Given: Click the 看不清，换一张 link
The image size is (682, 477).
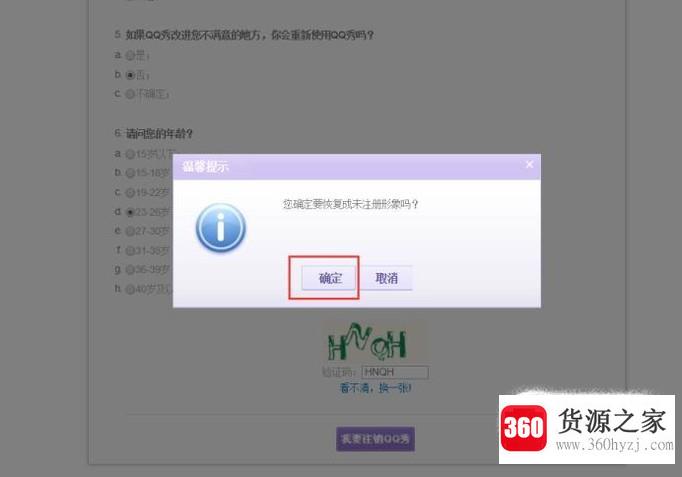Looking at the screenshot, I should (x=375, y=387).
